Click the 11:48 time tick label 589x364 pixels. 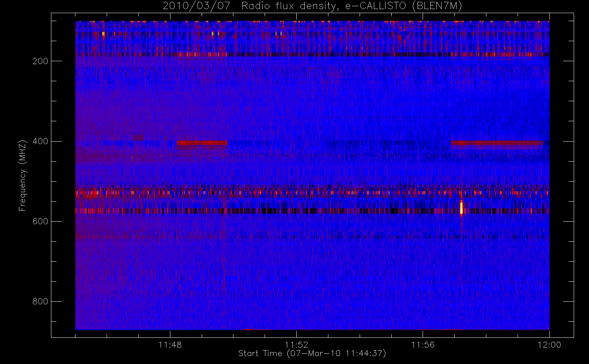point(170,345)
